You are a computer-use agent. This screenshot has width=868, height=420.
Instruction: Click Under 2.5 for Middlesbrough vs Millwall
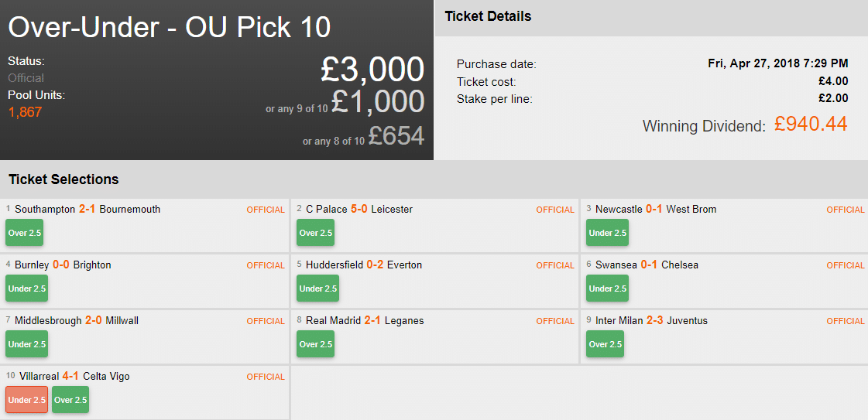pos(26,344)
